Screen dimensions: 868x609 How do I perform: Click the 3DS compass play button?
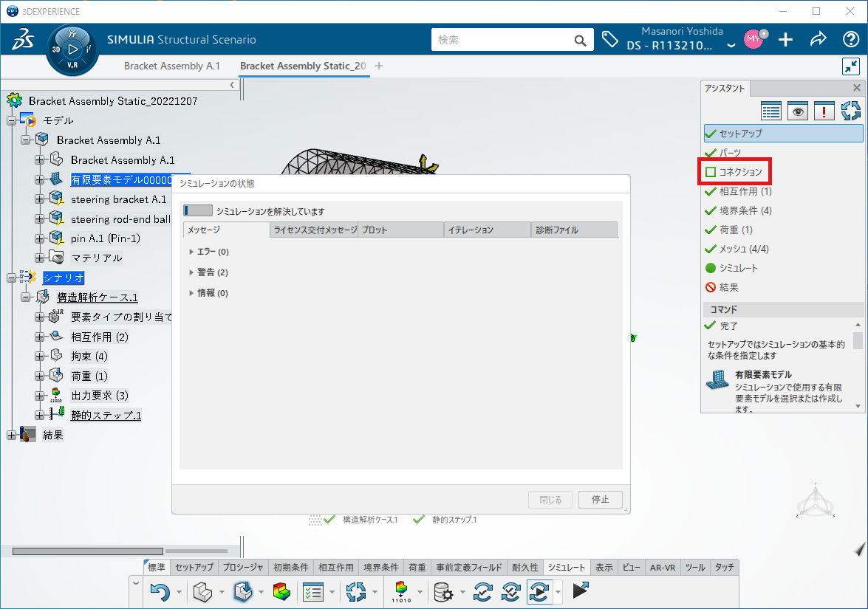click(x=72, y=49)
